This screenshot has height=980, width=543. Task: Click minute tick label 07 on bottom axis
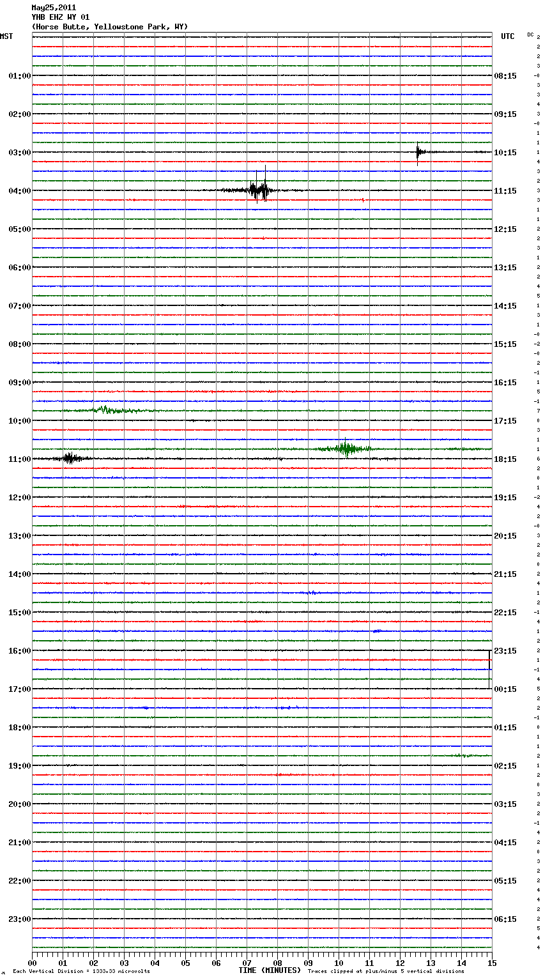click(x=247, y=963)
